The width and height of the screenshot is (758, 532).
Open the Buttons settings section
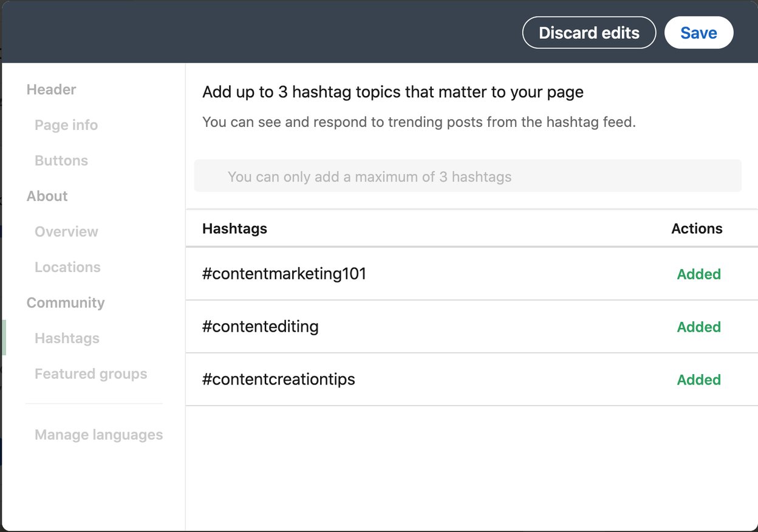tap(61, 160)
